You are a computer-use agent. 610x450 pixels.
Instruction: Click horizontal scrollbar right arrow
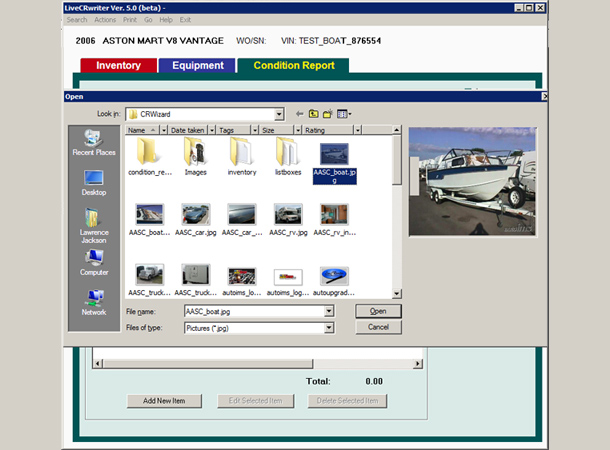click(418, 364)
